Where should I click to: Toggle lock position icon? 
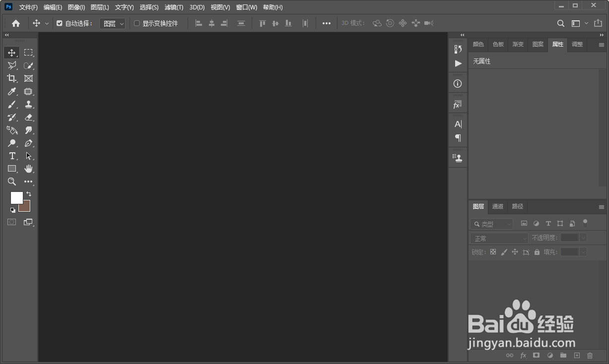point(515,252)
